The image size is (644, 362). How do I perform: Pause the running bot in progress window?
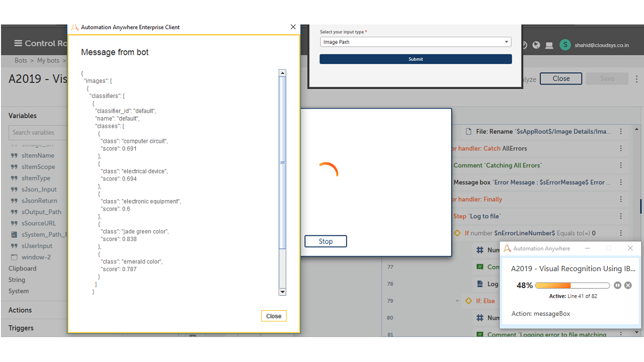[618, 286]
